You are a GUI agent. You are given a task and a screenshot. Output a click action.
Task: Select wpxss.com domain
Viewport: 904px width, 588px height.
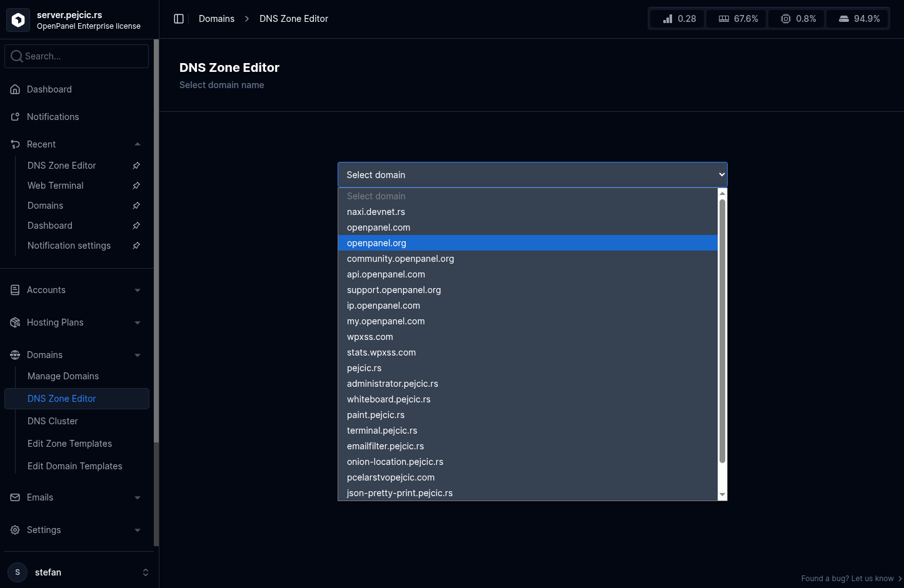tap(528, 337)
